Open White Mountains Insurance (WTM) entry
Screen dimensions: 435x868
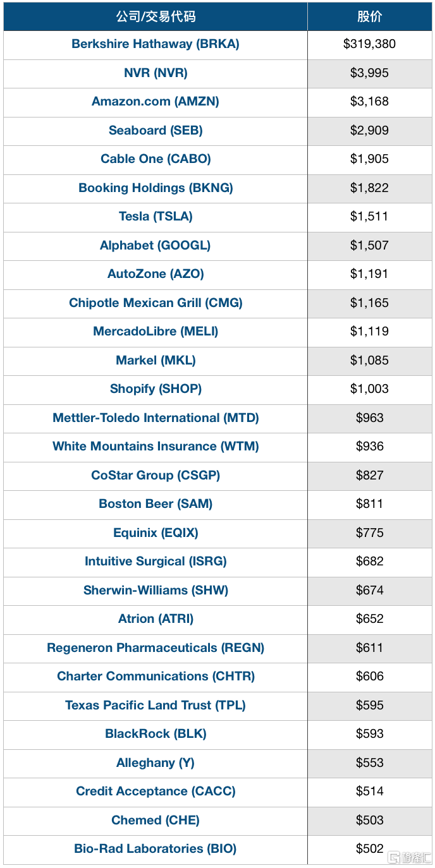click(156, 447)
